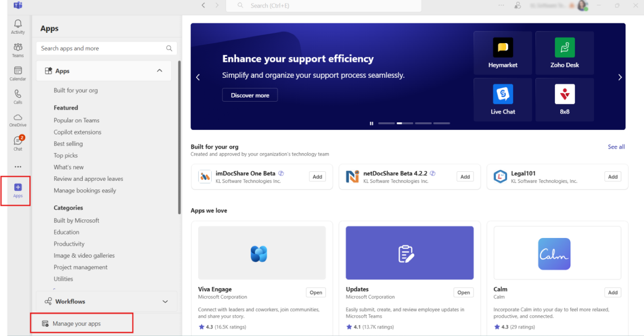Open the Viva Engage app thumbnail
The width and height of the screenshot is (644, 336).
point(262,253)
